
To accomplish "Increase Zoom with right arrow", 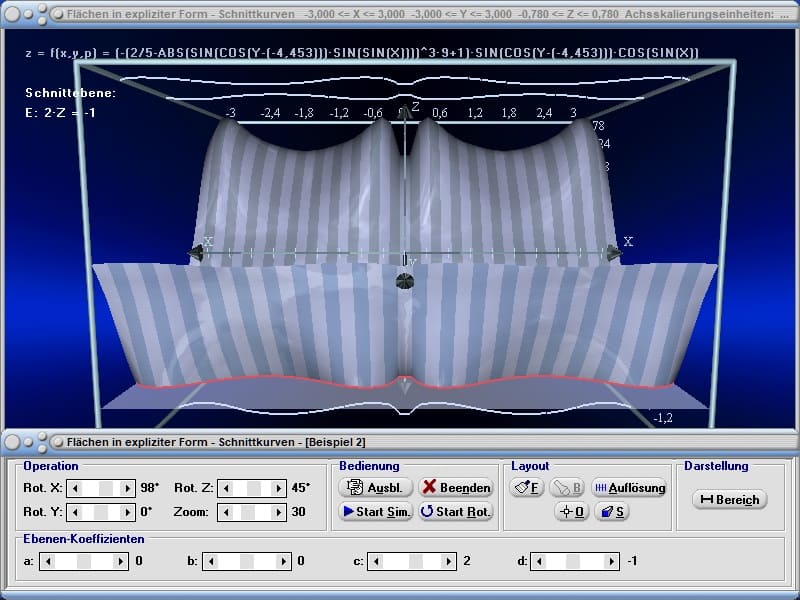I will [x=278, y=512].
